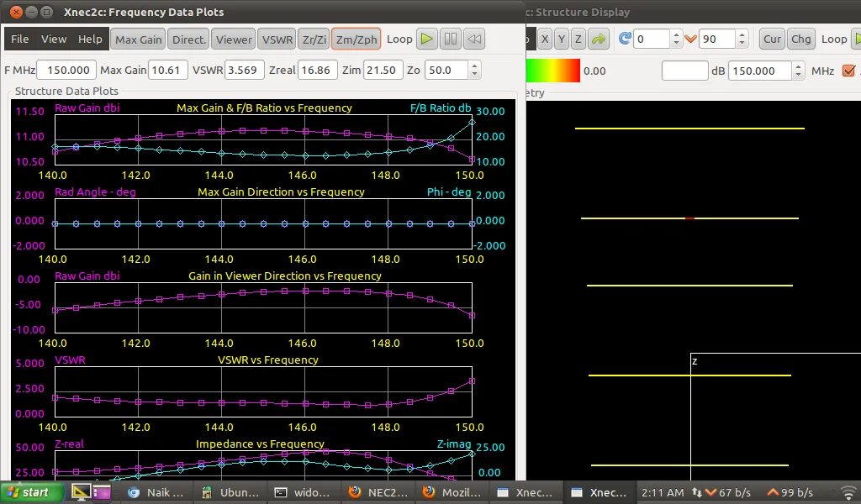Reset the frequency loop with the rewind icon
Viewport: 861px width, 504px height.
(x=474, y=39)
